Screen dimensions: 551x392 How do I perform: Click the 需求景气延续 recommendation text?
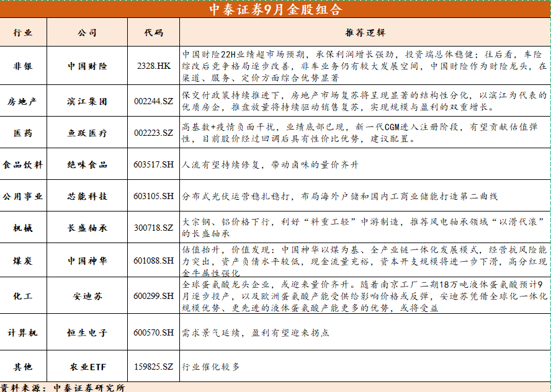pyautogui.click(x=256, y=332)
